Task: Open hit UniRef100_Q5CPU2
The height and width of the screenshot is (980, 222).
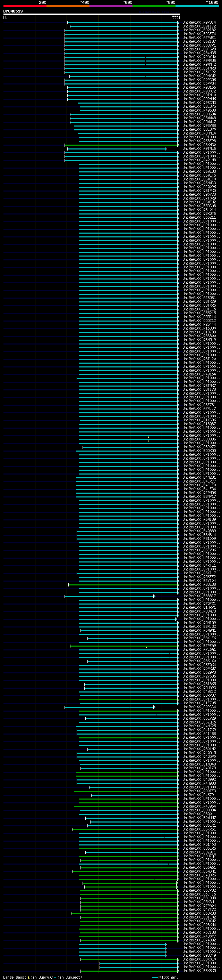Action: click(199, 890)
